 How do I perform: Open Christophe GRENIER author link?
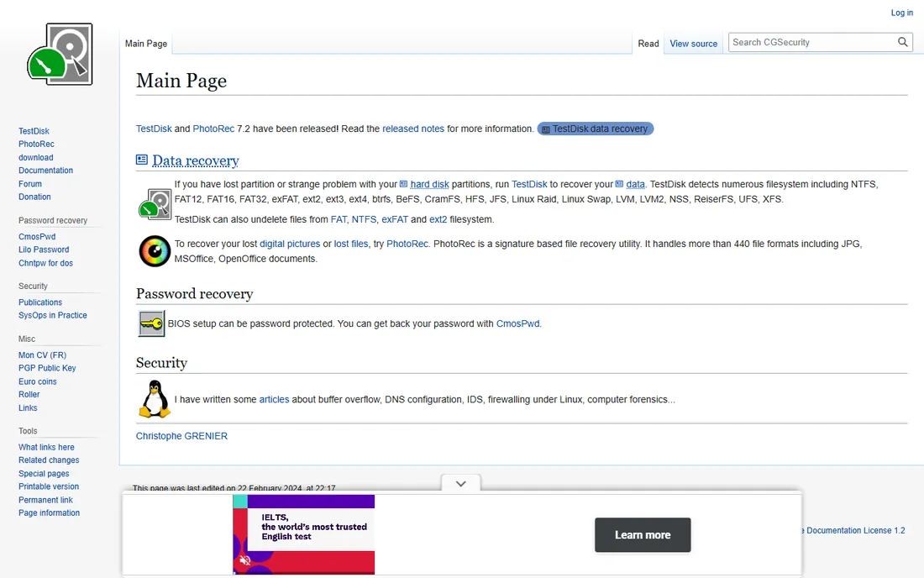(x=181, y=436)
